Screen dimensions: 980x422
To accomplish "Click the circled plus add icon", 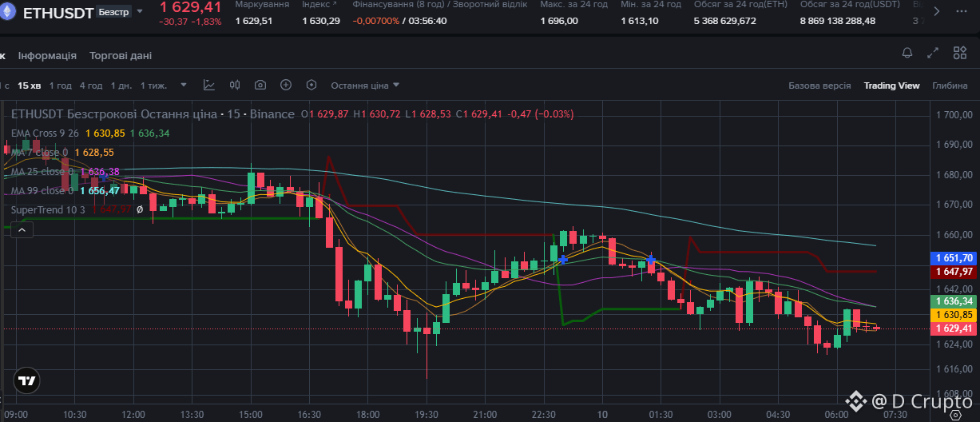I will (x=286, y=85).
